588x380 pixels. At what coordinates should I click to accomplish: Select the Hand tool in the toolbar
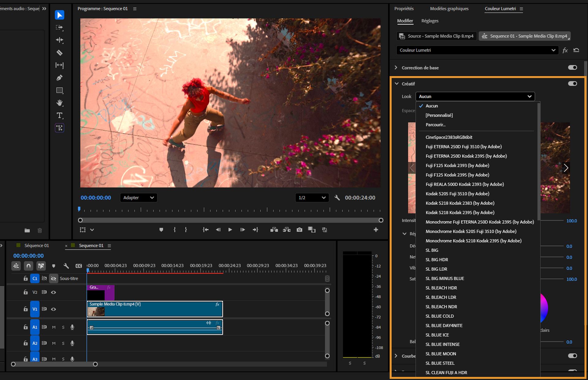coord(60,103)
